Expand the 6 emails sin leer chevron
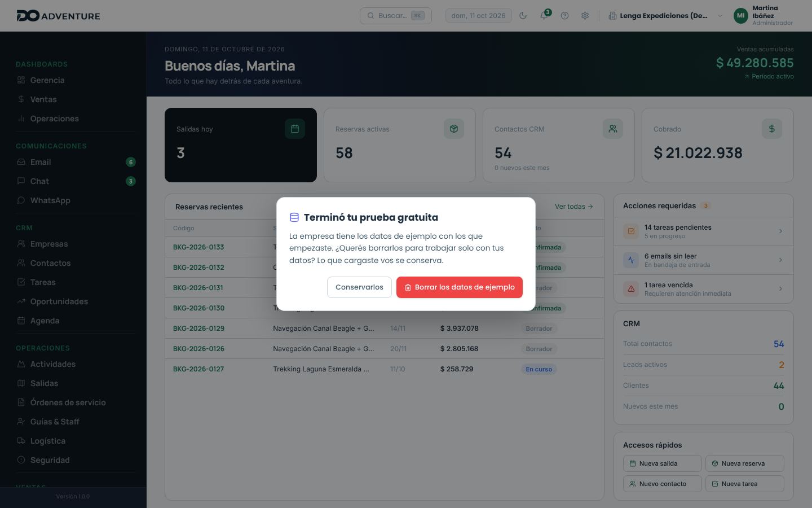This screenshot has height=508, width=812. 780,260
